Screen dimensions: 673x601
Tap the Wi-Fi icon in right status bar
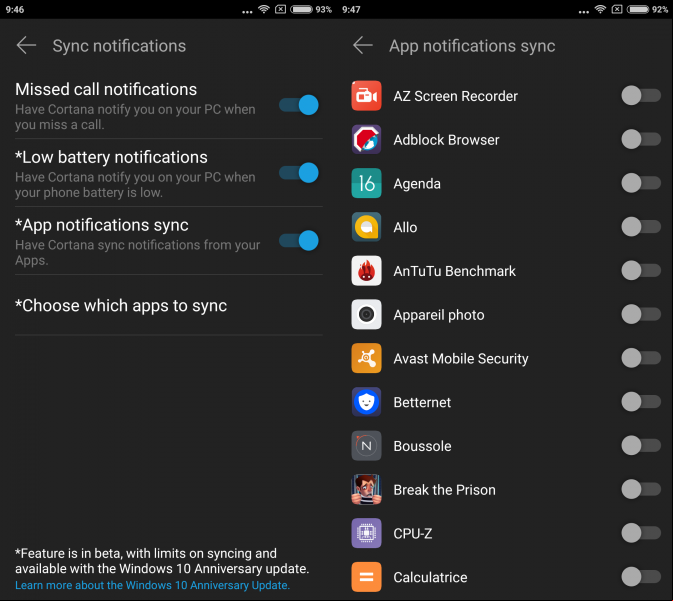(600, 9)
